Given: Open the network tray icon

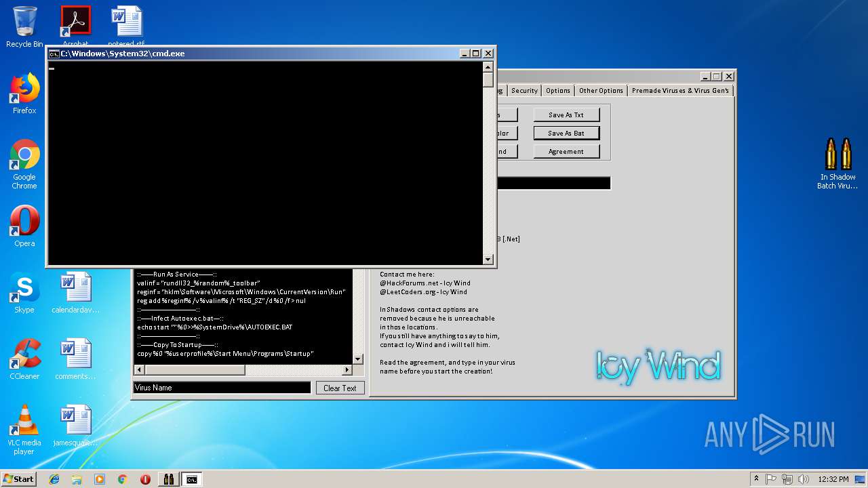Looking at the screenshot, I should (787, 479).
